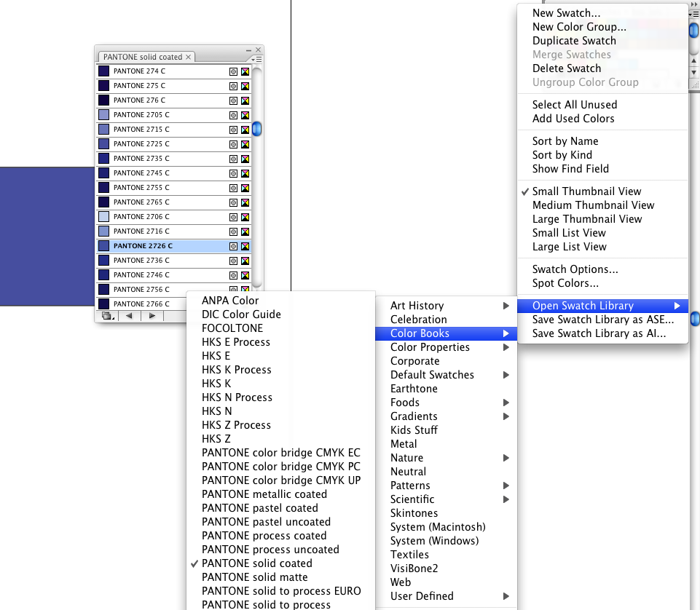
Task: Select PANTONE 2745 C swatch row
Action: [174, 173]
